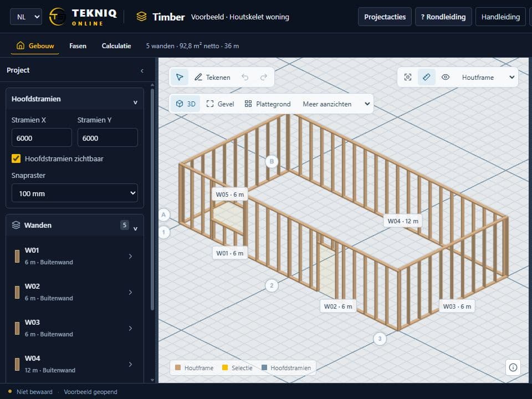This screenshot has height=399, width=532.
Task: Select the W02 · 6 m label in viewport
Action: coord(338,306)
